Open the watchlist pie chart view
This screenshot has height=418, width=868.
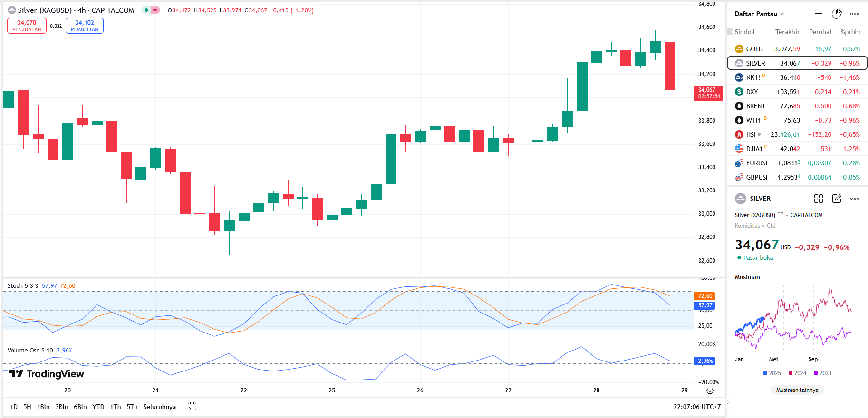point(837,14)
